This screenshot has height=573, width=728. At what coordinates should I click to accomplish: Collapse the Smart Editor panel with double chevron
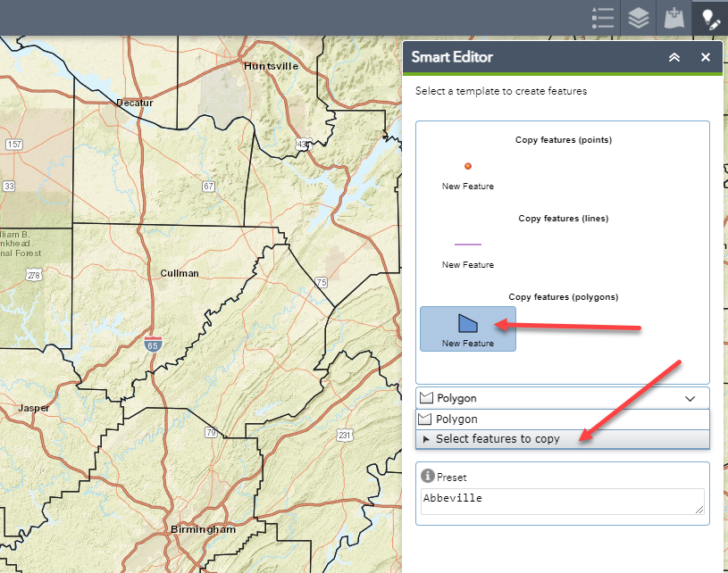[x=673, y=57]
